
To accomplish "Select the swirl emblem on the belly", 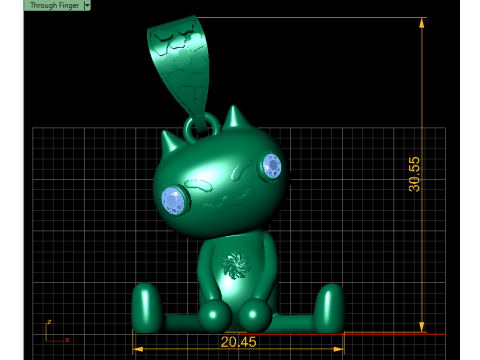I will (x=236, y=265).
